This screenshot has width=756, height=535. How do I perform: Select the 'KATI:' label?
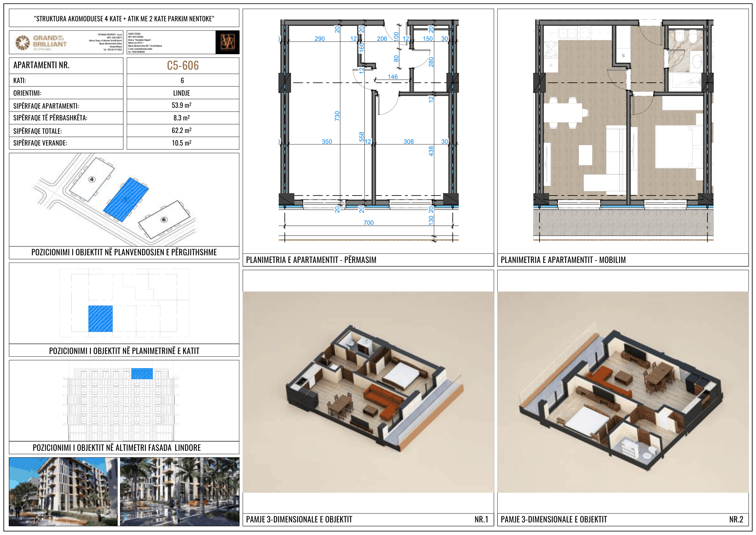[20, 80]
